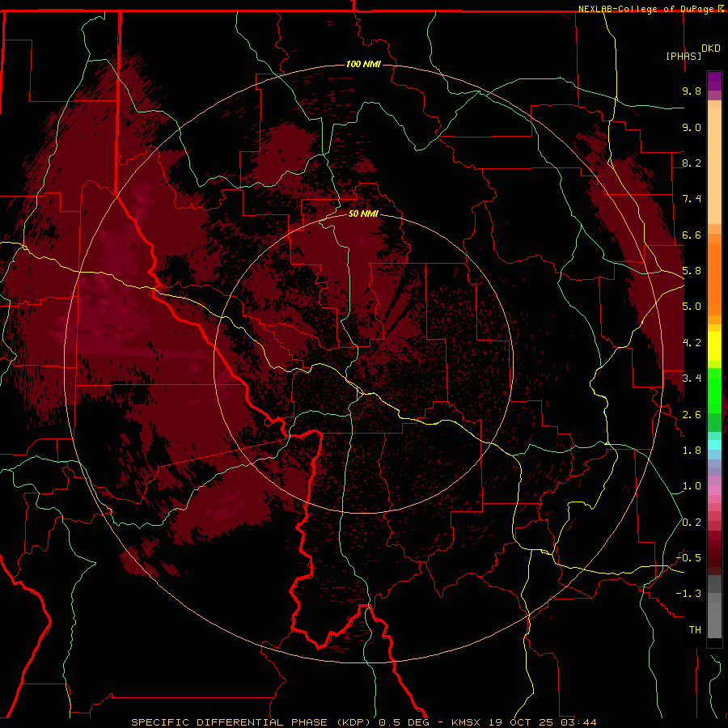Image resolution: width=728 pixels, height=728 pixels.
Task: Click the 9.8 legend value
Action: click(692, 91)
